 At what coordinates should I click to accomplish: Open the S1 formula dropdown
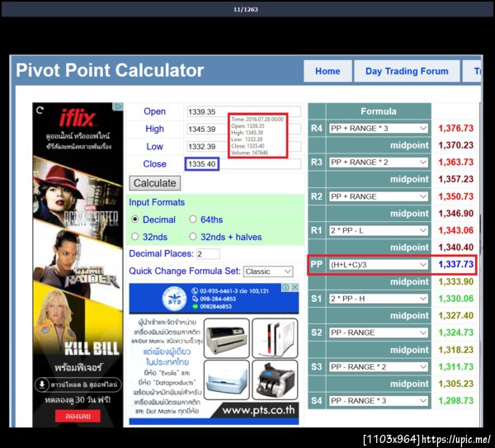click(x=378, y=299)
